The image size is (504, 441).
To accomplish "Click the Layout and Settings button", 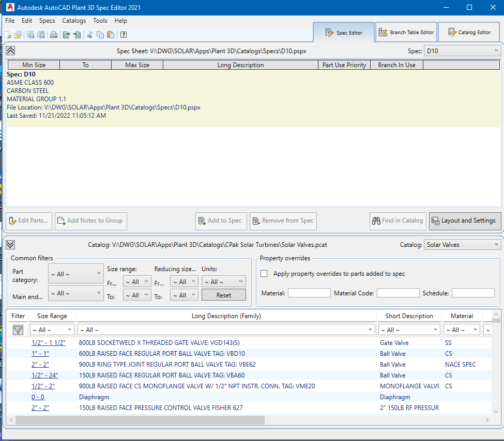I will tap(465, 220).
